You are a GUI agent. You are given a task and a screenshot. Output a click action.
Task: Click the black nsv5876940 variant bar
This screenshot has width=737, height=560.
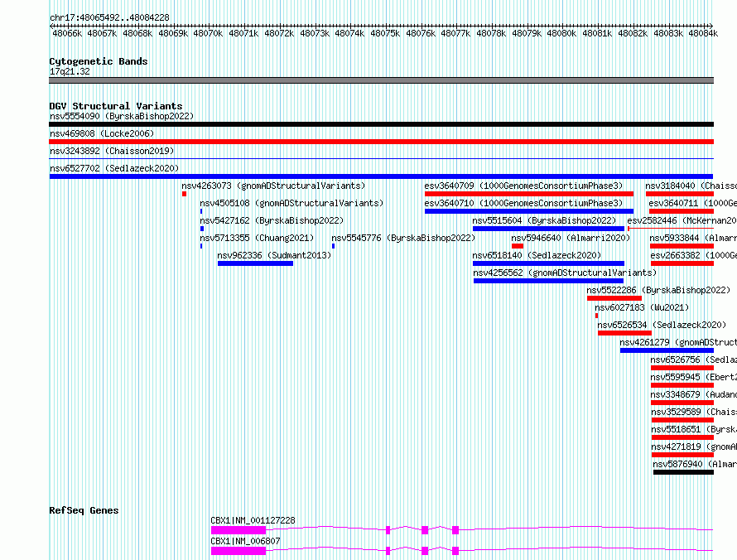click(x=683, y=472)
